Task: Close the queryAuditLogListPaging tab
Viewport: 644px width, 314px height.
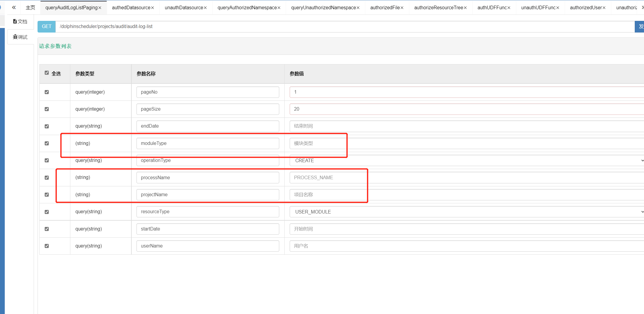Action: 100,8
